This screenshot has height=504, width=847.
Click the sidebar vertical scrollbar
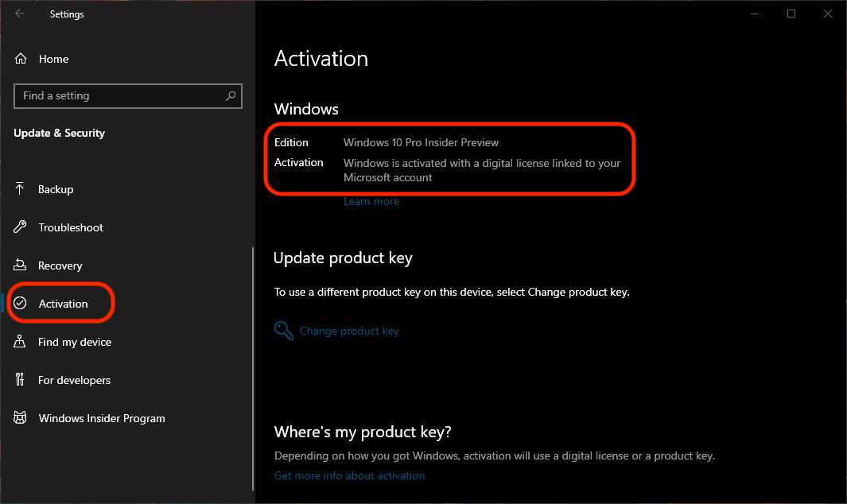pyautogui.click(x=253, y=366)
